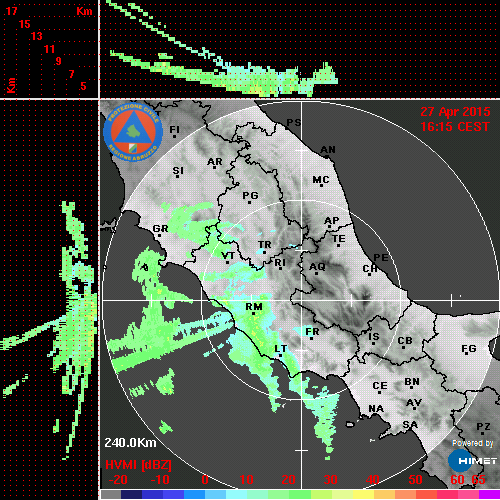Click the AV city label

414,403
